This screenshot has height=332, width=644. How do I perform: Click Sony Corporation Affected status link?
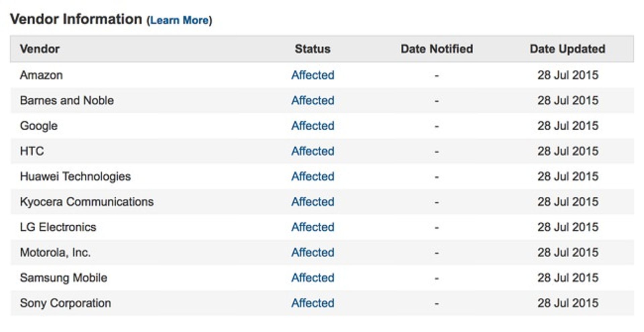pyautogui.click(x=313, y=303)
